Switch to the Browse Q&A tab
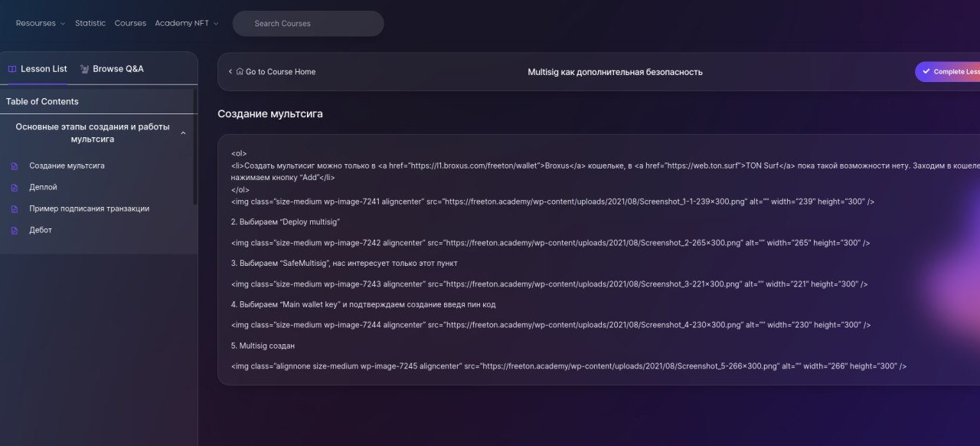The width and height of the screenshot is (980, 446). (117, 69)
